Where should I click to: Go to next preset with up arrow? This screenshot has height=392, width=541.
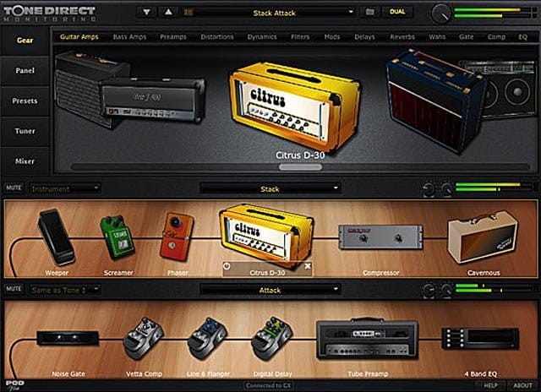(168, 13)
